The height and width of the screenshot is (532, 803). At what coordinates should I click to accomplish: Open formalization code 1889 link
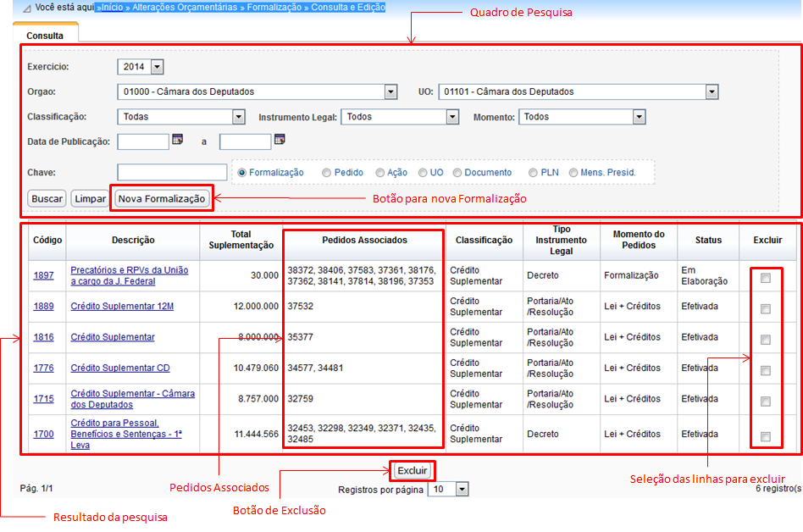[43, 306]
